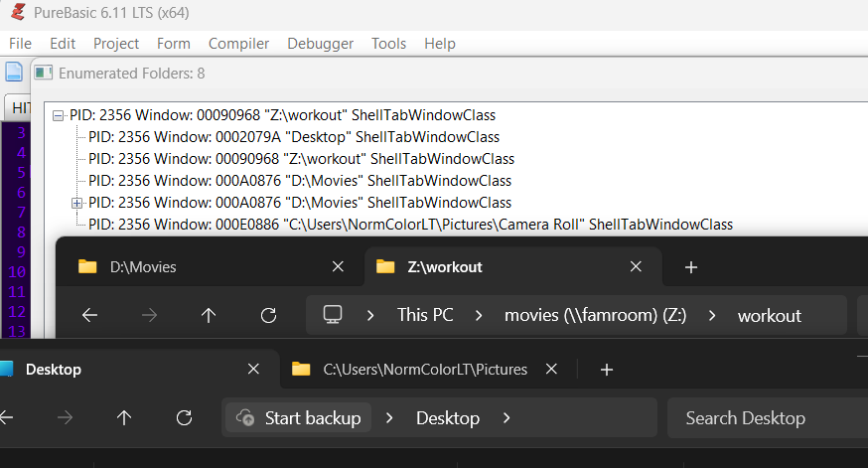Image resolution: width=868 pixels, height=468 pixels.
Task: Close the C:\Users\NormColorLT\Pictures tab
Action: pos(551,369)
